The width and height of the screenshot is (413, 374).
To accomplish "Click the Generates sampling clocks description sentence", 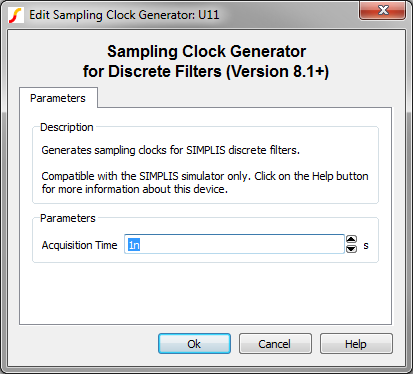I will pos(170,150).
